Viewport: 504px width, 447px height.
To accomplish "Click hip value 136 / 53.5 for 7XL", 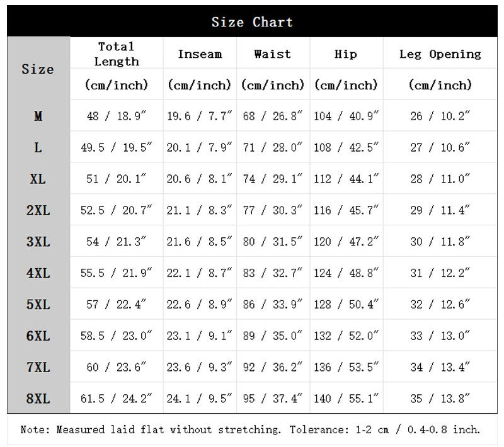I will point(346,367).
